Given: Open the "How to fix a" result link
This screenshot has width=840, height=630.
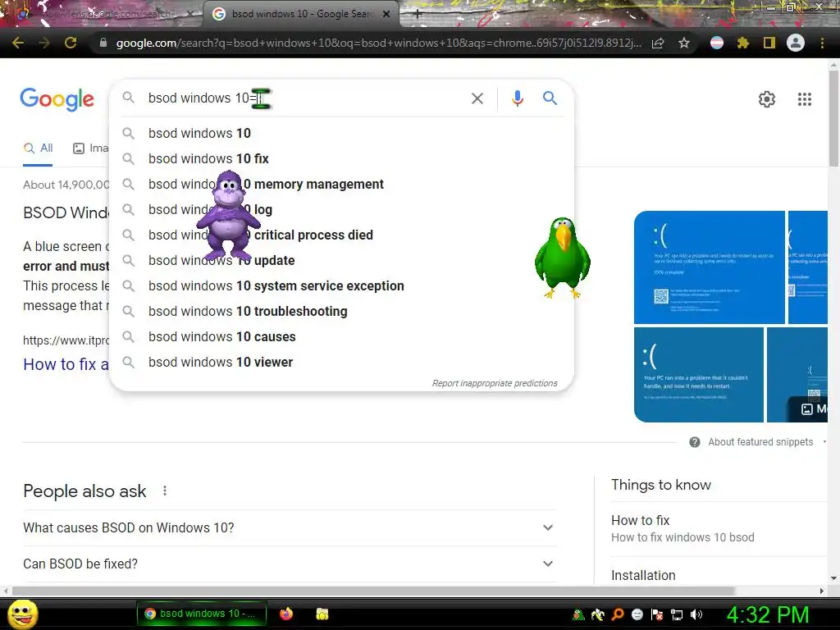Looking at the screenshot, I should [66, 364].
